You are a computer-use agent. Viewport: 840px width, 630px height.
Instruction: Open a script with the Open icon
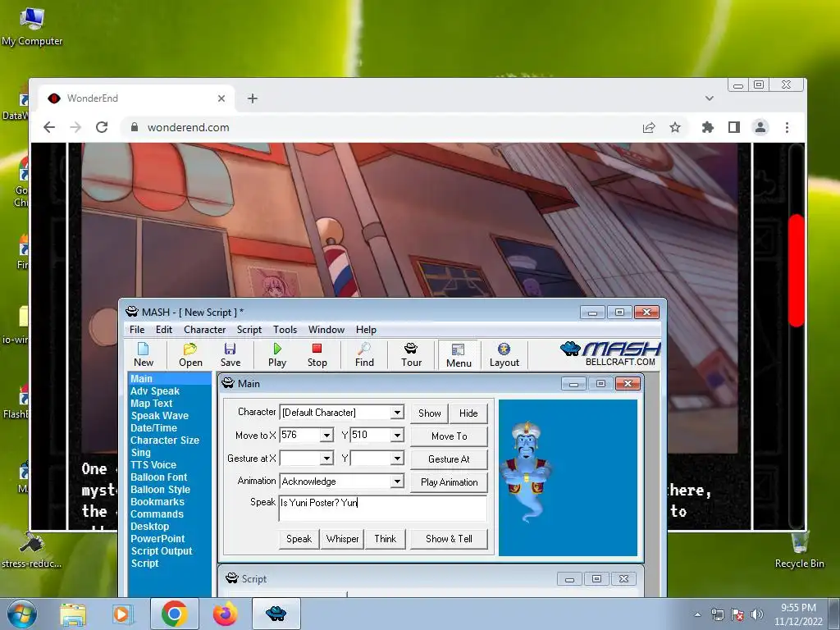point(190,354)
